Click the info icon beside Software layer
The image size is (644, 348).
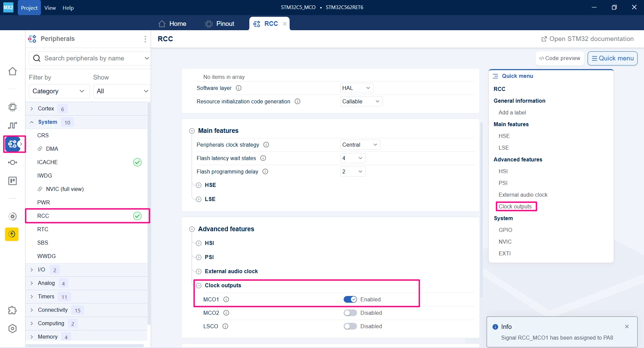tap(239, 88)
